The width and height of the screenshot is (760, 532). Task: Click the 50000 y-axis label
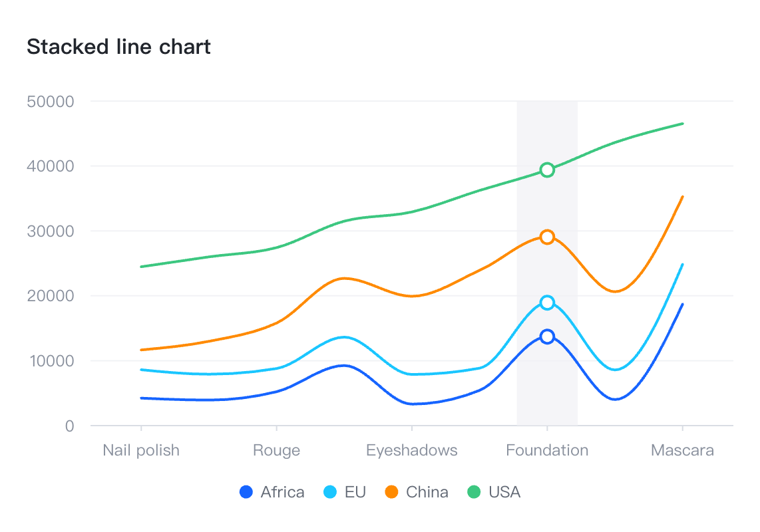50,102
